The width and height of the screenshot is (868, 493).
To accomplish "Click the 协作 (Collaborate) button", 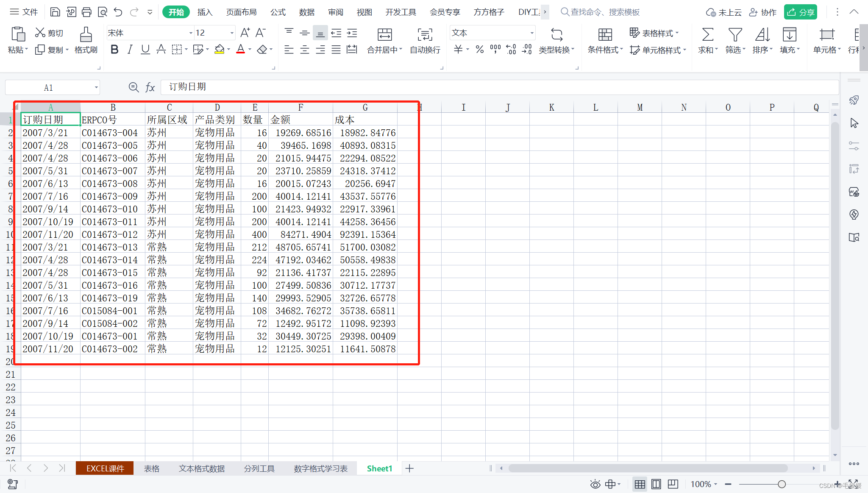I will coord(763,12).
